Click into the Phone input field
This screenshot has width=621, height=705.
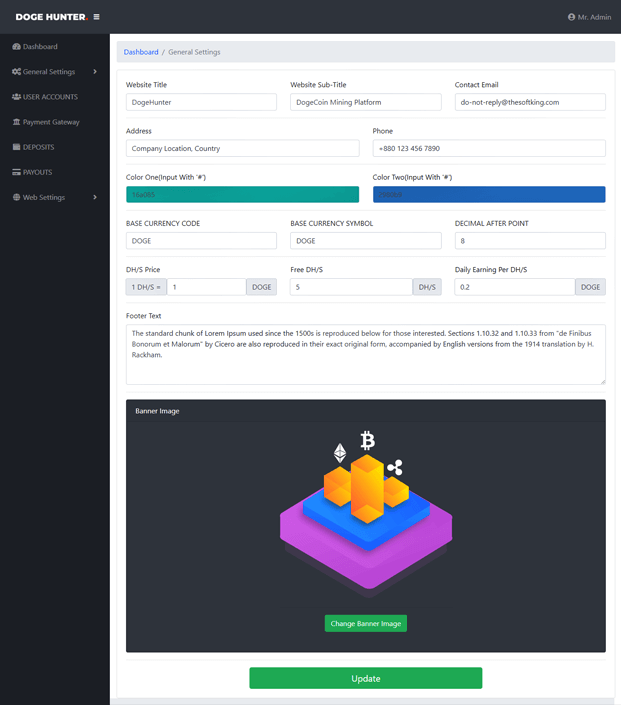point(489,148)
